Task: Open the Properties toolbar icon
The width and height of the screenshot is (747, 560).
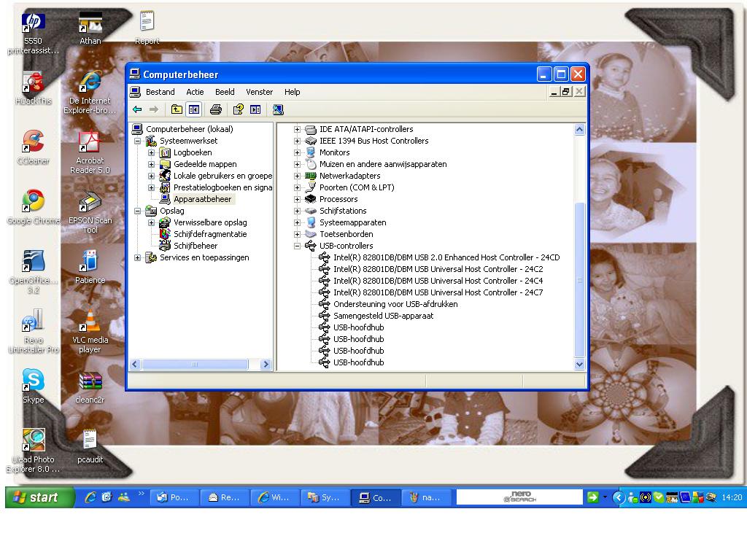Action: pos(237,109)
